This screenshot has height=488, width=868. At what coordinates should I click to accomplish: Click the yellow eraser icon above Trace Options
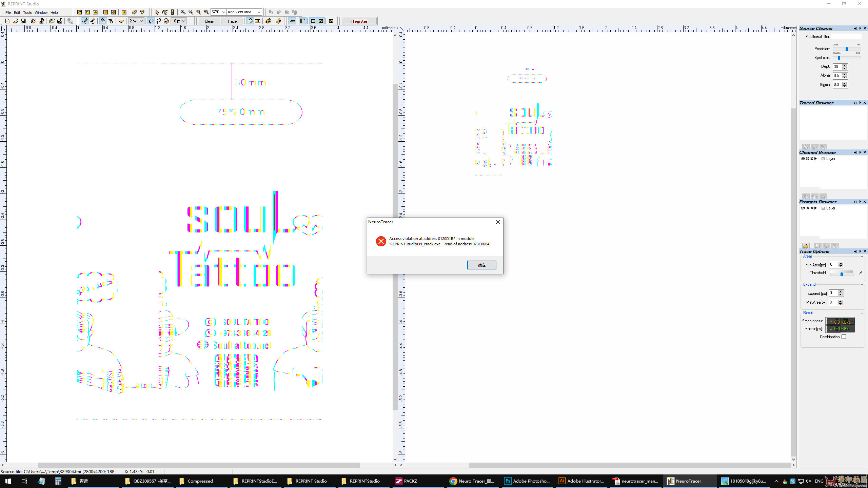(806, 246)
